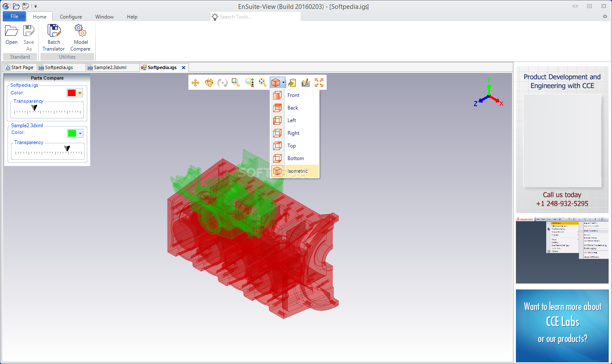
Task: Open the Start Page document tab
Action: click(x=19, y=67)
